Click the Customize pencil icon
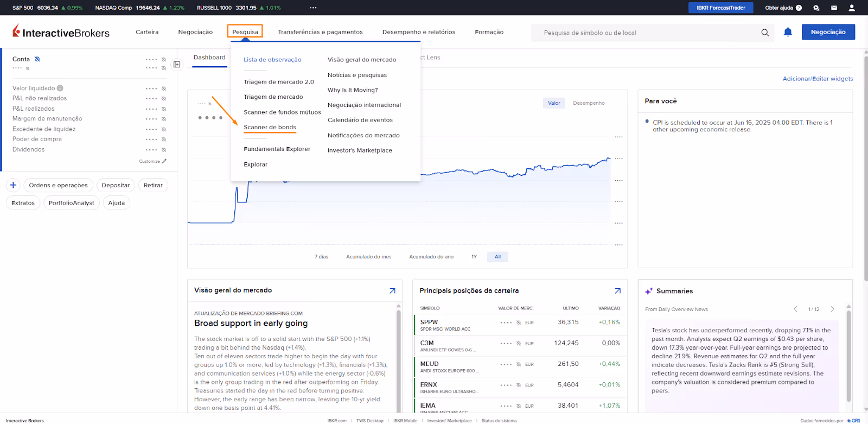 (x=164, y=161)
